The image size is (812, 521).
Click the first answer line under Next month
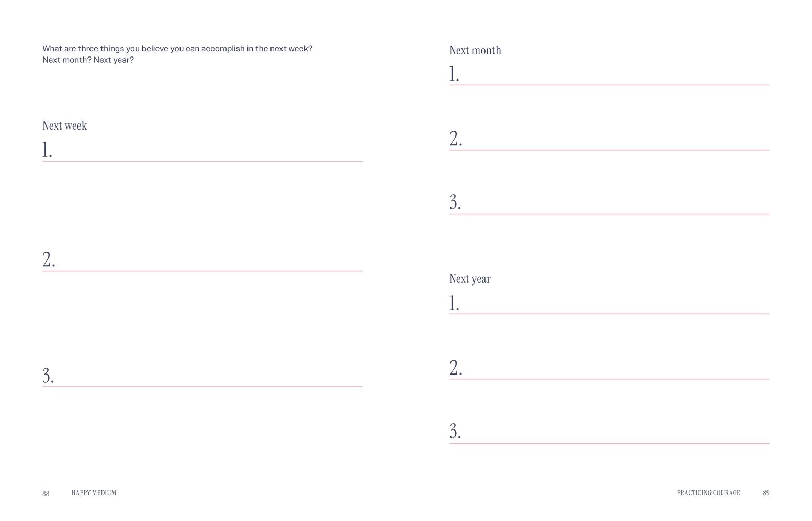pyautogui.click(x=615, y=79)
